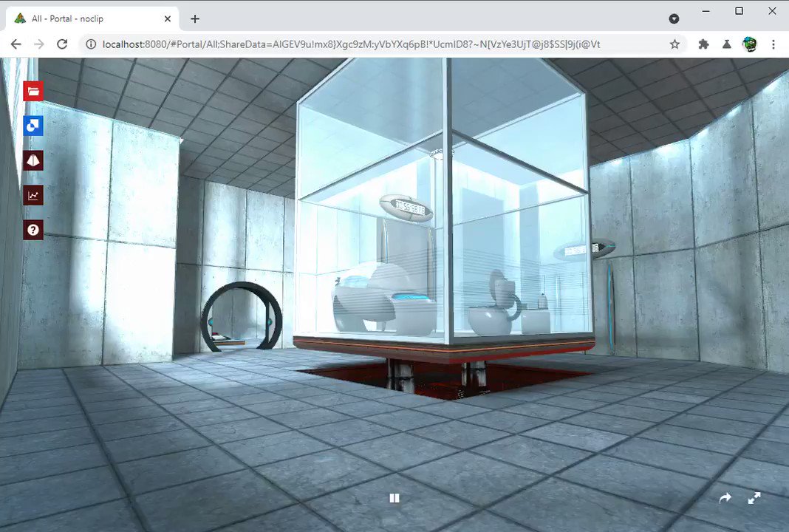
Task: Open the camera frustum settings panel
Action: pos(33,160)
